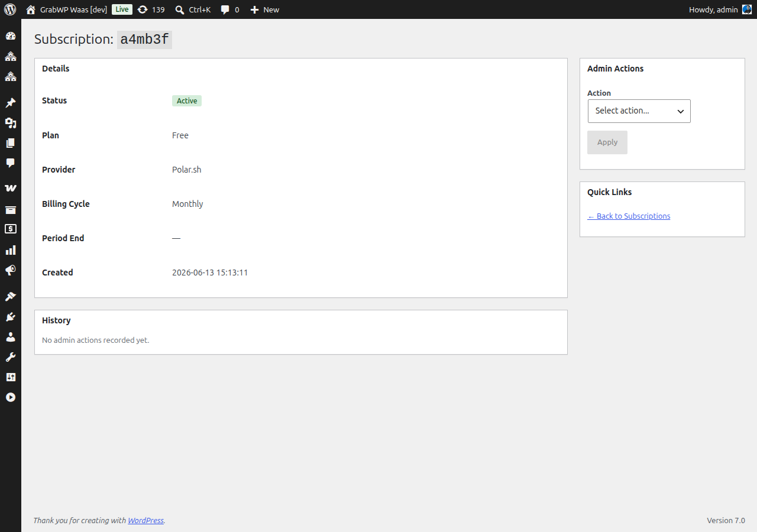This screenshot has height=532, width=757.
Task: Open the Products archive box icon
Action: point(11,210)
